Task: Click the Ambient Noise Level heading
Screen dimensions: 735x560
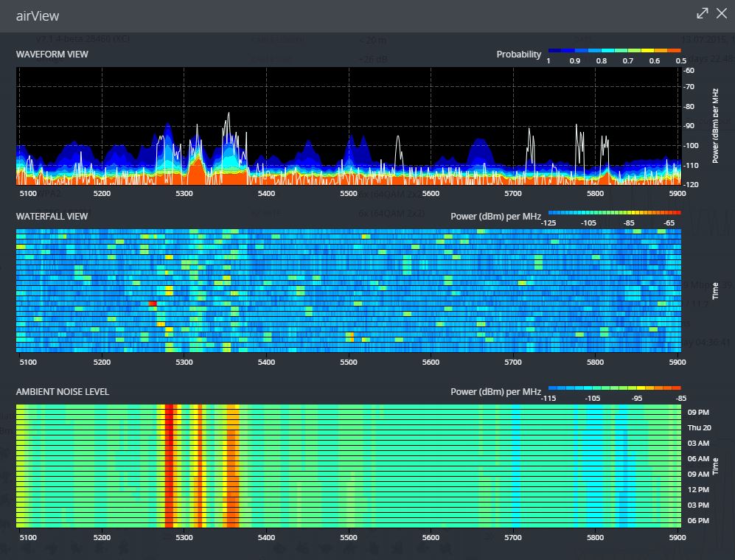Action: [x=63, y=392]
